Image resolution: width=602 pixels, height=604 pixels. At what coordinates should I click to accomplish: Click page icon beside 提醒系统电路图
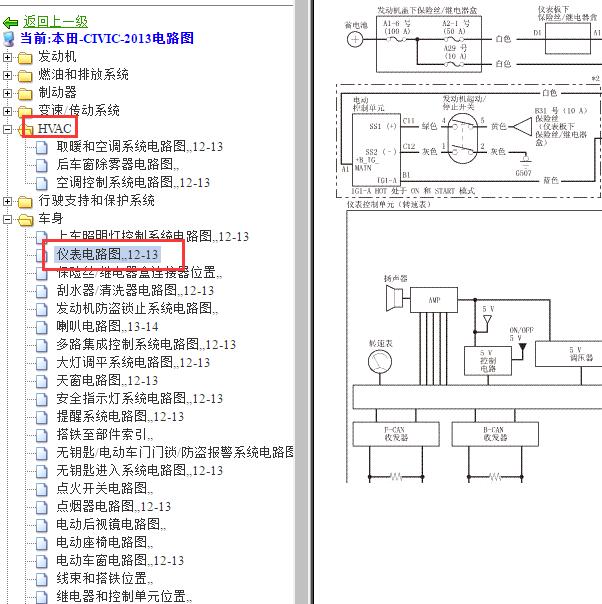[x=42, y=418]
